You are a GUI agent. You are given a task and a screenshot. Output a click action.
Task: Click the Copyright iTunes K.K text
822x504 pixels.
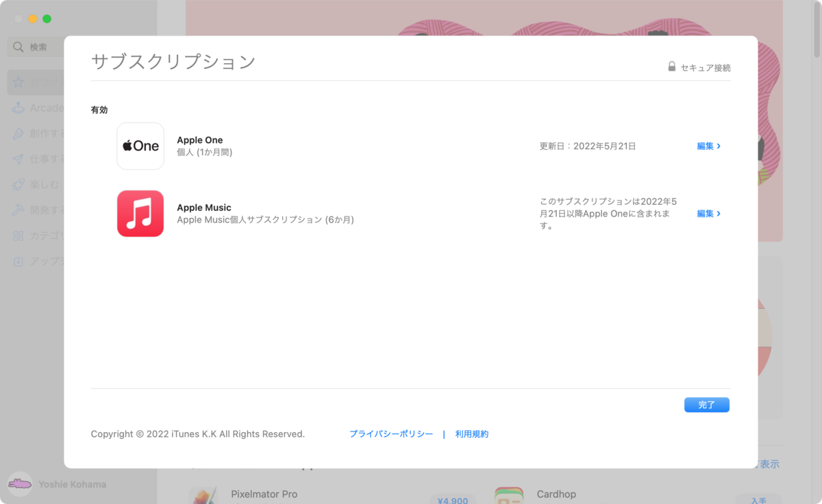click(198, 434)
